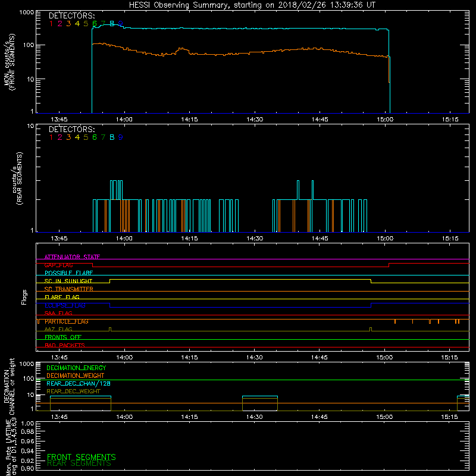
Task: Click 14:30 tick label under rear segments plot
Action: pos(255,239)
